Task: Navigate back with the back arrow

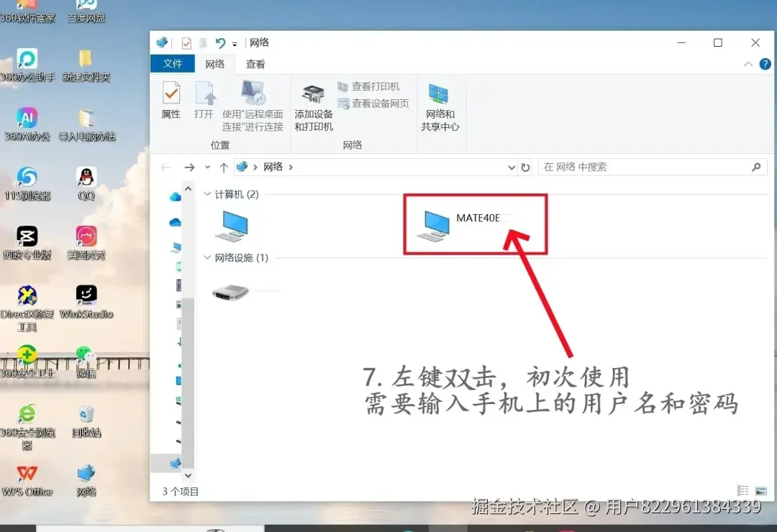Action: pyautogui.click(x=165, y=166)
